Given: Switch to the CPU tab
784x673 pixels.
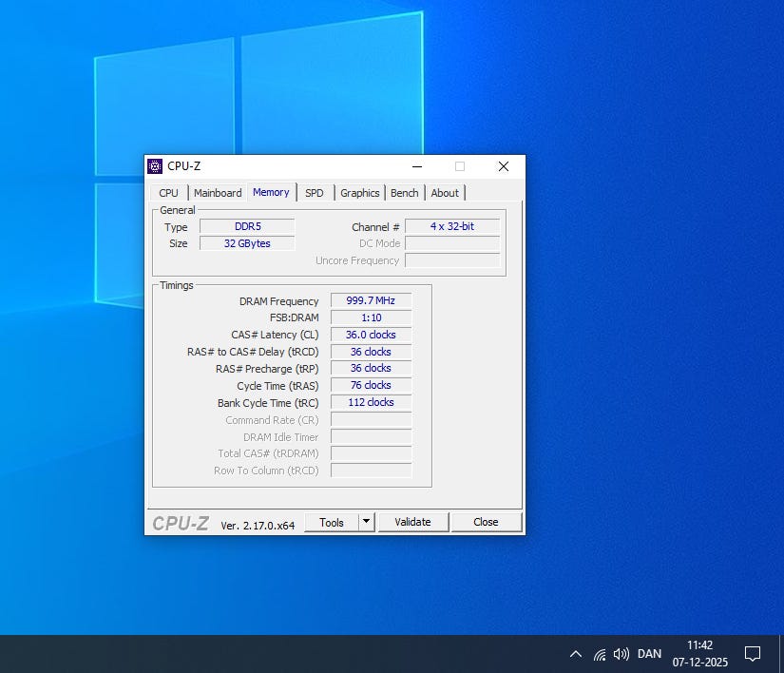Looking at the screenshot, I should (168, 193).
